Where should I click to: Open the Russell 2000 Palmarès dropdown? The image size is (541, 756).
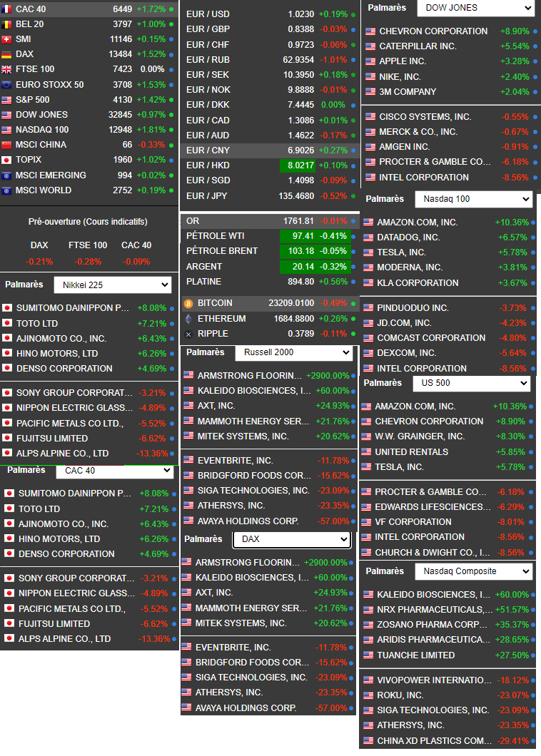pos(294,352)
